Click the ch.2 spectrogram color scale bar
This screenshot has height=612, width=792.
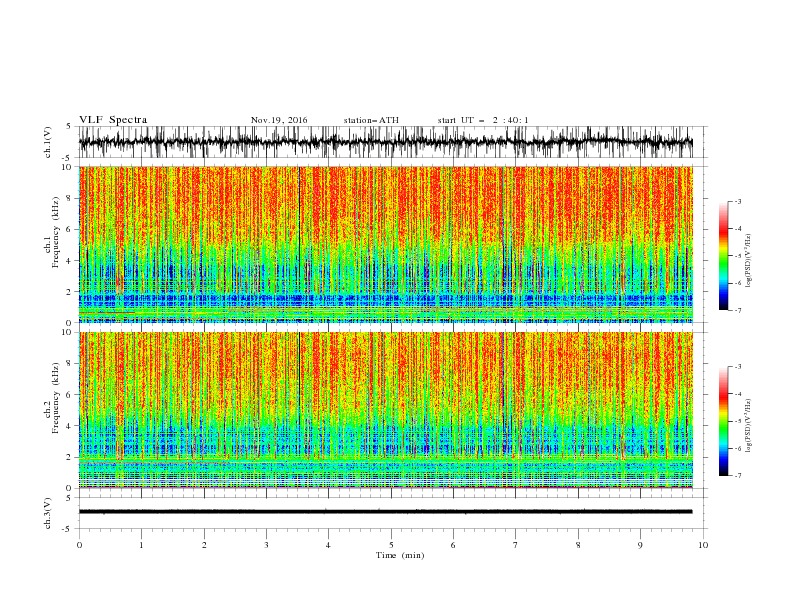(x=723, y=421)
